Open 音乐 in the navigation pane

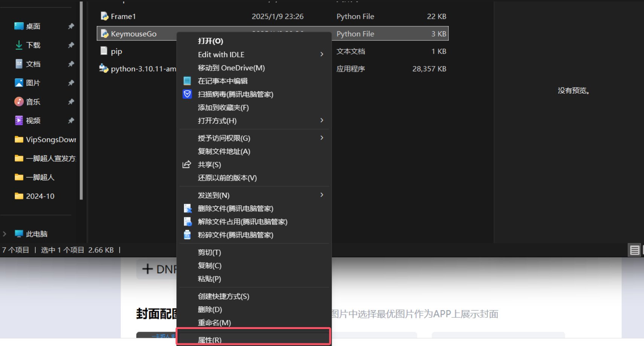tap(33, 101)
